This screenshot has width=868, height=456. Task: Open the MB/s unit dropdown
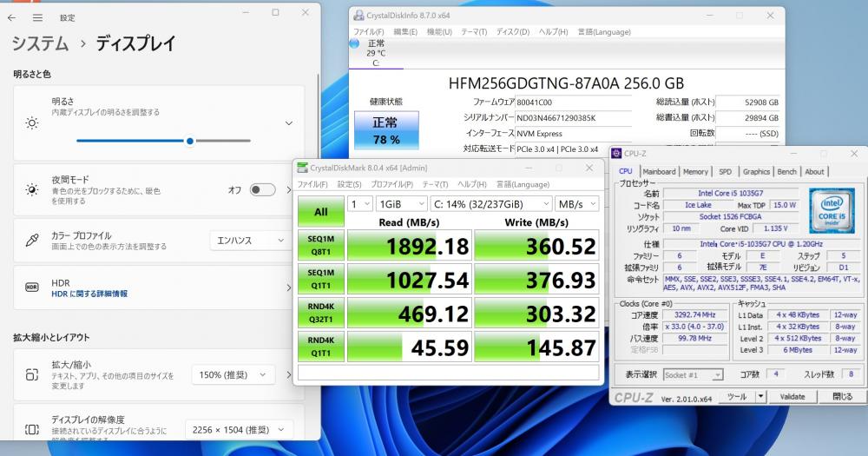pyautogui.click(x=577, y=204)
